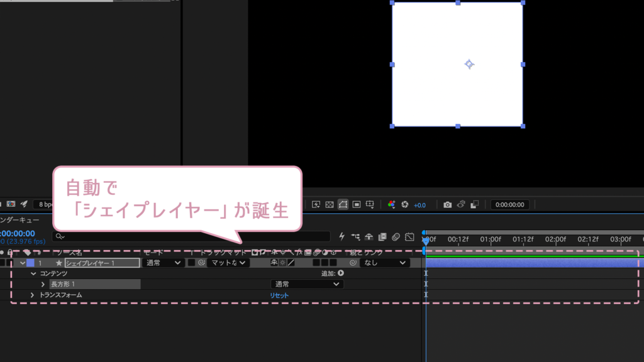Click the リセット reset link
The height and width of the screenshot is (362, 644).
click(279, 295)
